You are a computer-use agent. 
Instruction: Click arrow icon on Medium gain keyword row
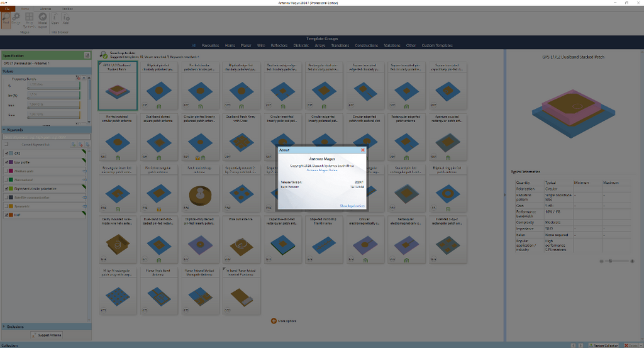[x=84, y=171]
